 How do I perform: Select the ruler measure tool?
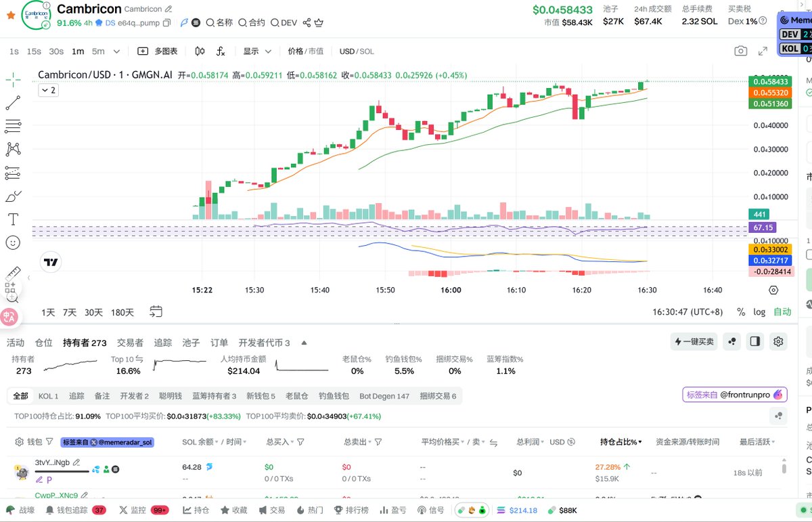(13, 274)
